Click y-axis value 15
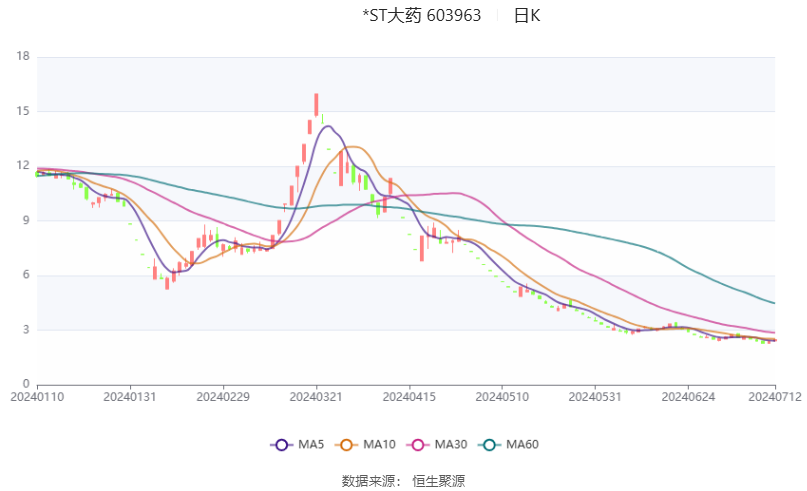807x491 pixels. coord(23,111)
